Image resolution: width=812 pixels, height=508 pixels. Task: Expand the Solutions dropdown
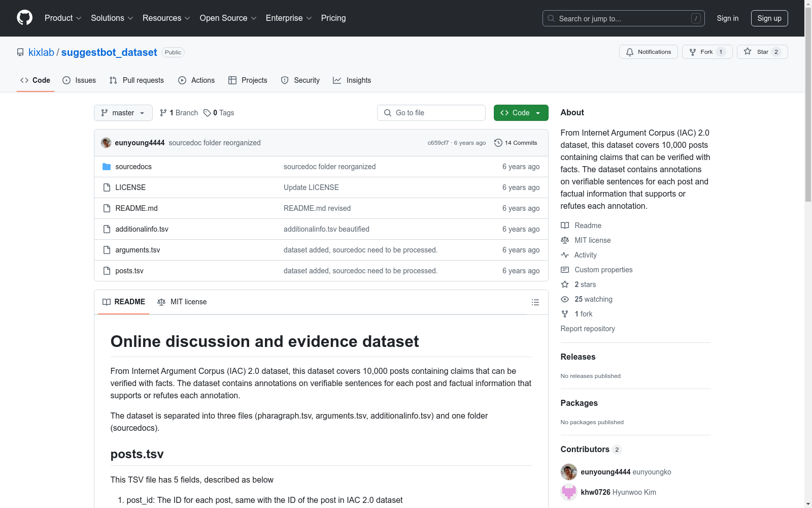112,18
